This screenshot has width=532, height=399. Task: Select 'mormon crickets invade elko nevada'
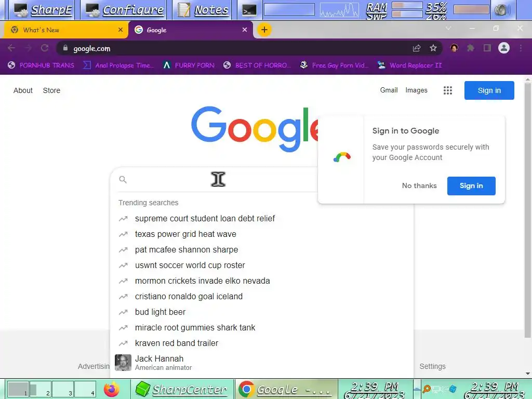click(x=202, y=281)
